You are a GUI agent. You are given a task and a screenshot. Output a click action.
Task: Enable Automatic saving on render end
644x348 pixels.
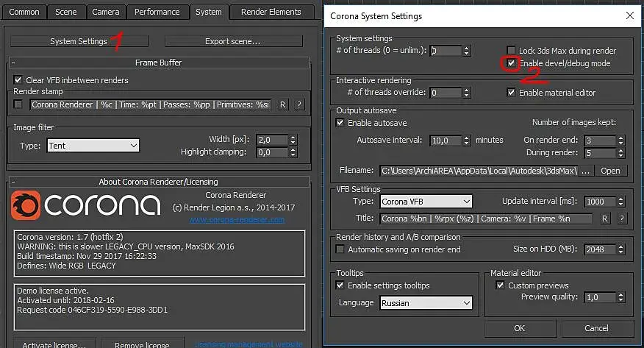pos(340,249)
